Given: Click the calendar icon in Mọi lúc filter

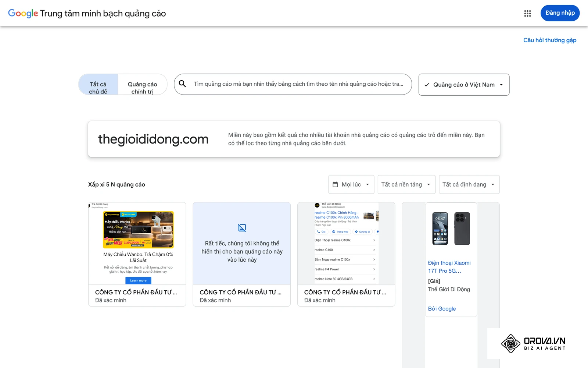Looking at the screenshot, I should 335,184.
